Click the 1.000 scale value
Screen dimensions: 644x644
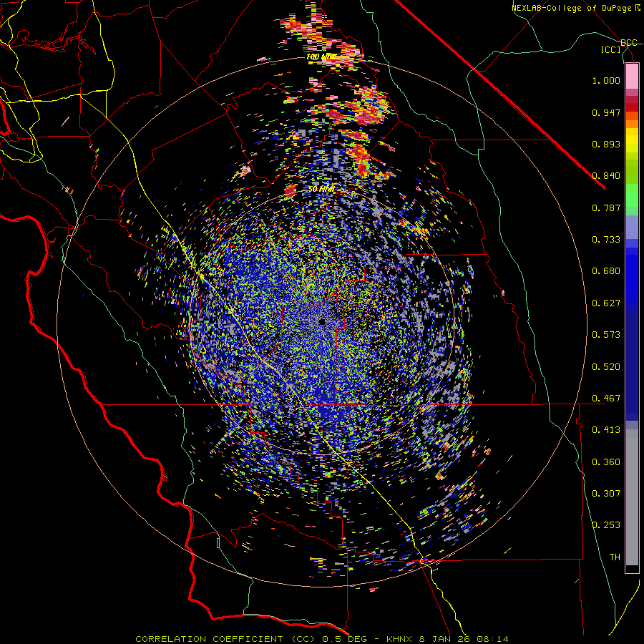(606, 80)
